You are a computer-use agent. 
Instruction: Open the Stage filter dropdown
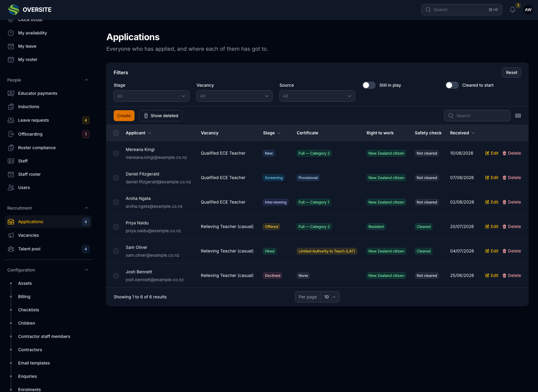point(151,96)
